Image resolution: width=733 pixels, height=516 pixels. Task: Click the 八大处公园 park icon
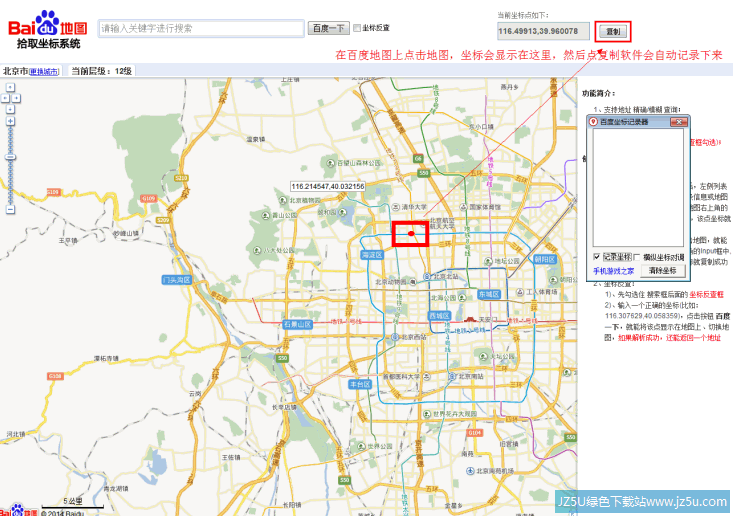coord(257,250)
